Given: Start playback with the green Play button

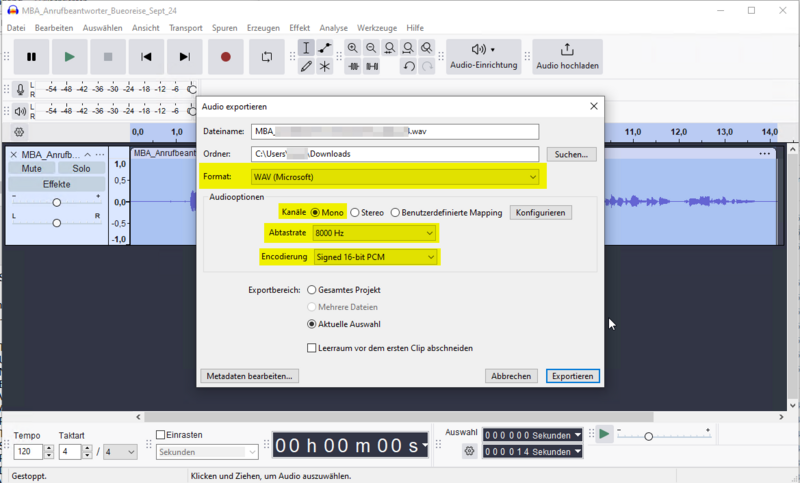Looking at the screenshot, I should [x=69, y=57].
